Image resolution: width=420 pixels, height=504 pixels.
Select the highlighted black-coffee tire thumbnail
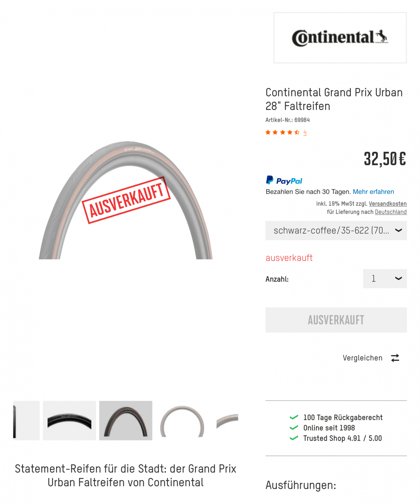[x=126, y=421]
